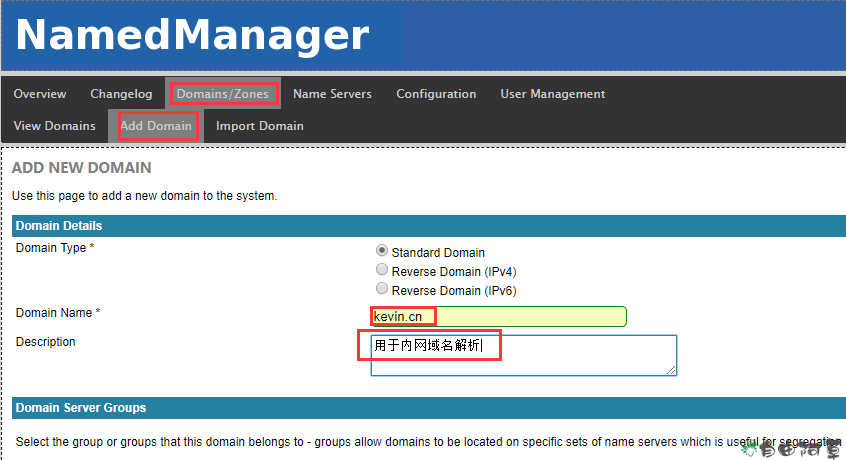Select the Domains/Zones menu
846x460 pixels.
pos(223,94)
